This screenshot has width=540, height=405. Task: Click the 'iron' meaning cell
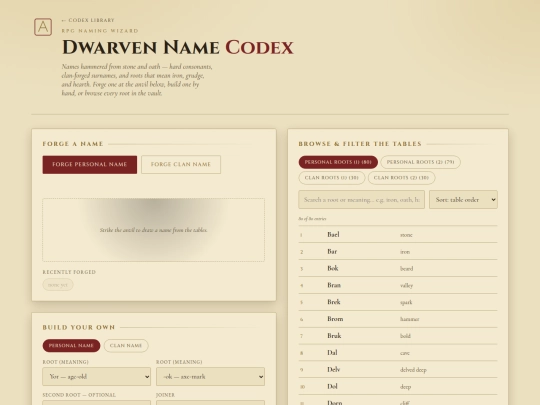405,252
